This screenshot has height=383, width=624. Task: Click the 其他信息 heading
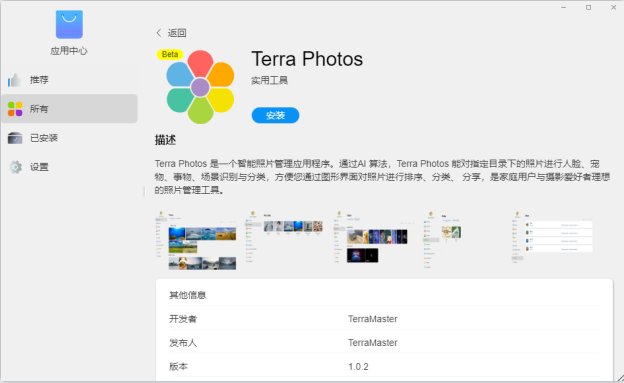click(x=187, y=295)
